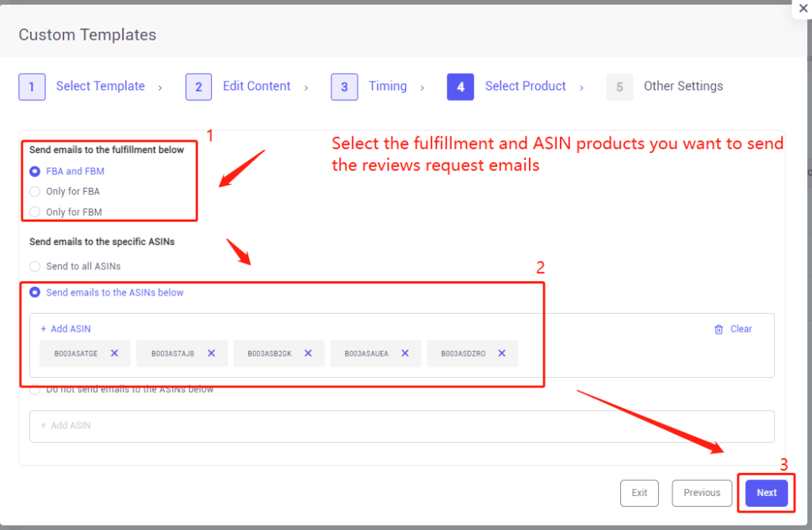Select the FBA and FBM radio option
Screen dimensions: 812x530
point(35,171)
